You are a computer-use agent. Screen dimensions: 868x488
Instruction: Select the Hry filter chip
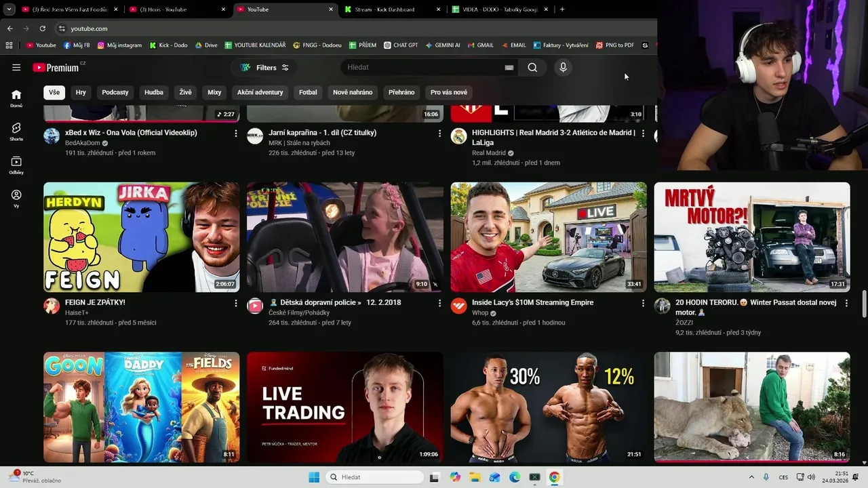coord(81,92)
